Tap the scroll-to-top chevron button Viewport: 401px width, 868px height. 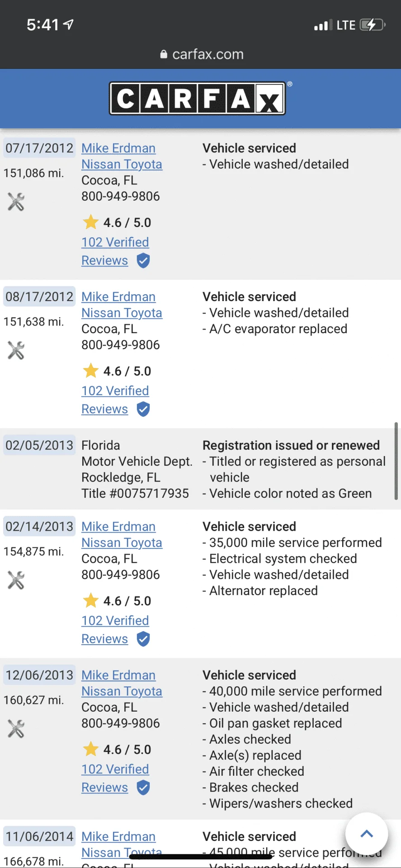tap(367, 834)
